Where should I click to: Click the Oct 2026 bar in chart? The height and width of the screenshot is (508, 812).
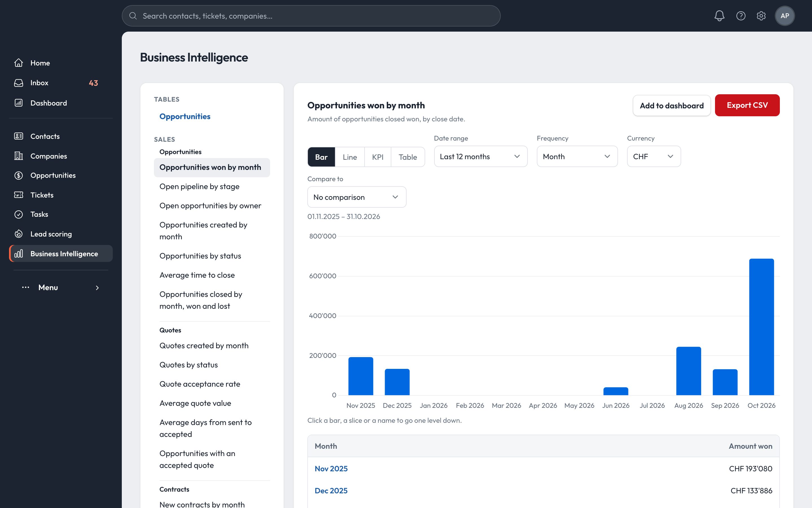point(761,327)
